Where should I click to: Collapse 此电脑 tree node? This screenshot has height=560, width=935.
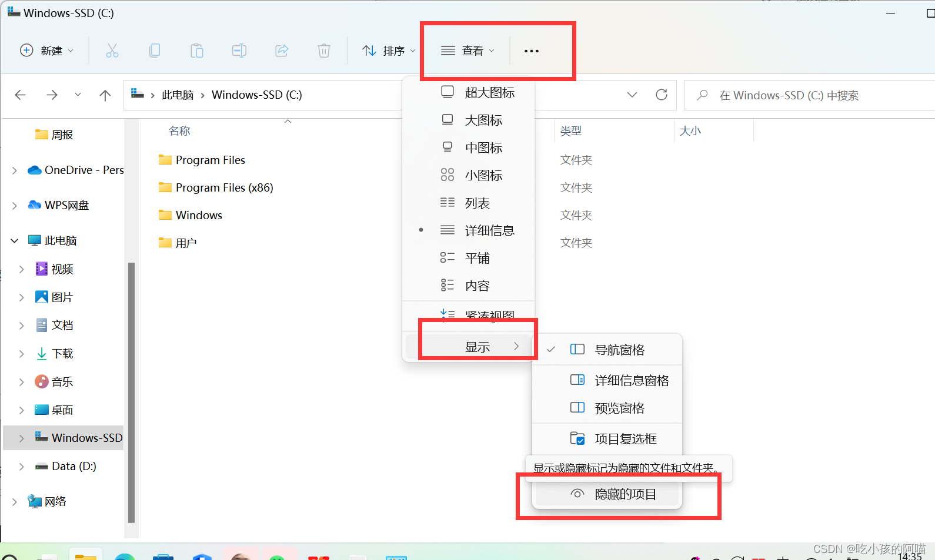pyautogui.click(x=15, y=240)
